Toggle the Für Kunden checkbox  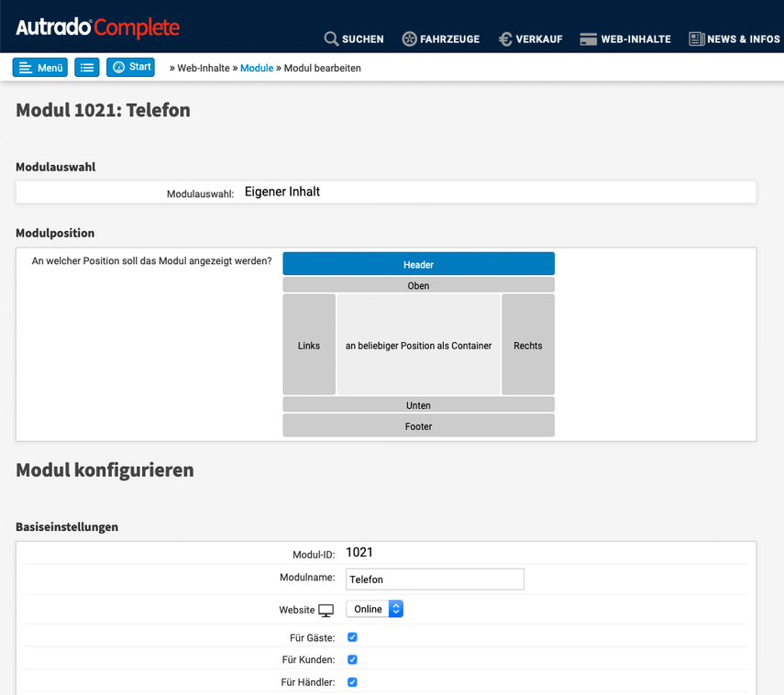(352, 659)
